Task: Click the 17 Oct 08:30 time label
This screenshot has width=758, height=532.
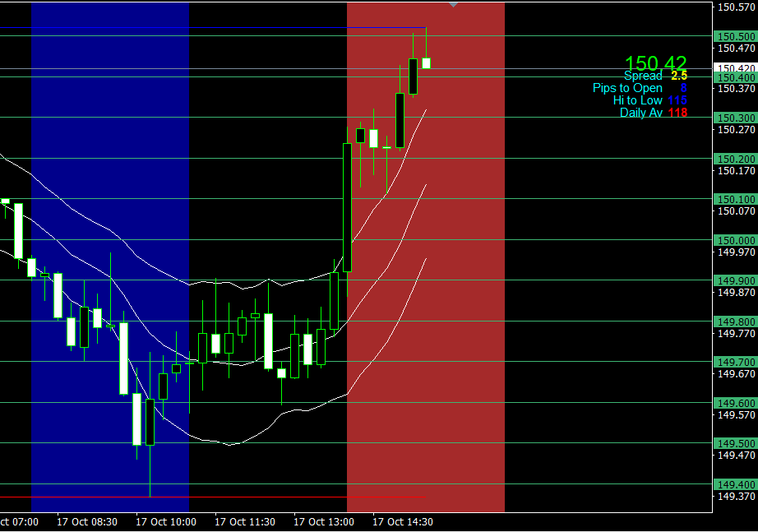Action: 86,521
